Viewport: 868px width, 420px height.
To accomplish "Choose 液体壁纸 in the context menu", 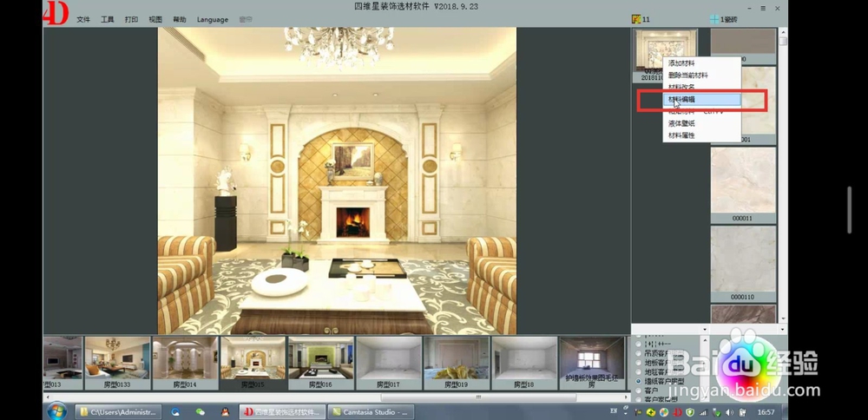I will (702, 123).
